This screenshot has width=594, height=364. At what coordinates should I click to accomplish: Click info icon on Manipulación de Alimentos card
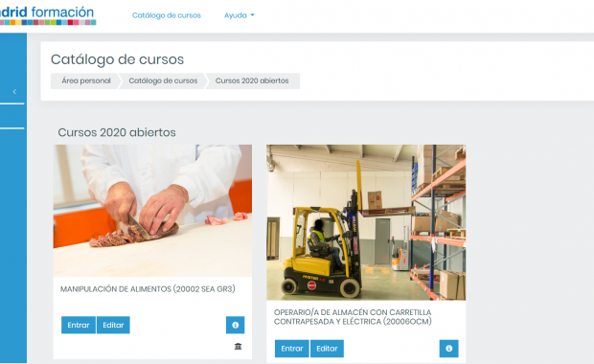[236, 325]
